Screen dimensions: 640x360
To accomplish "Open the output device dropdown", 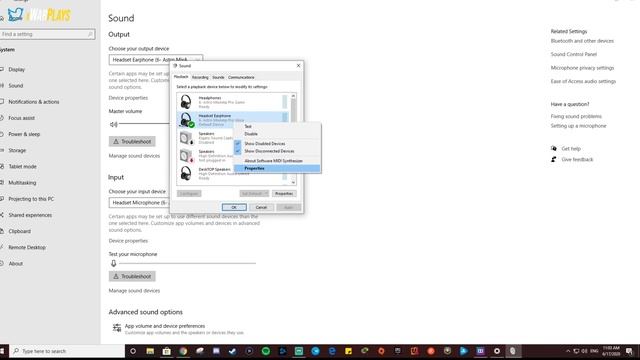I will (156, 60).
